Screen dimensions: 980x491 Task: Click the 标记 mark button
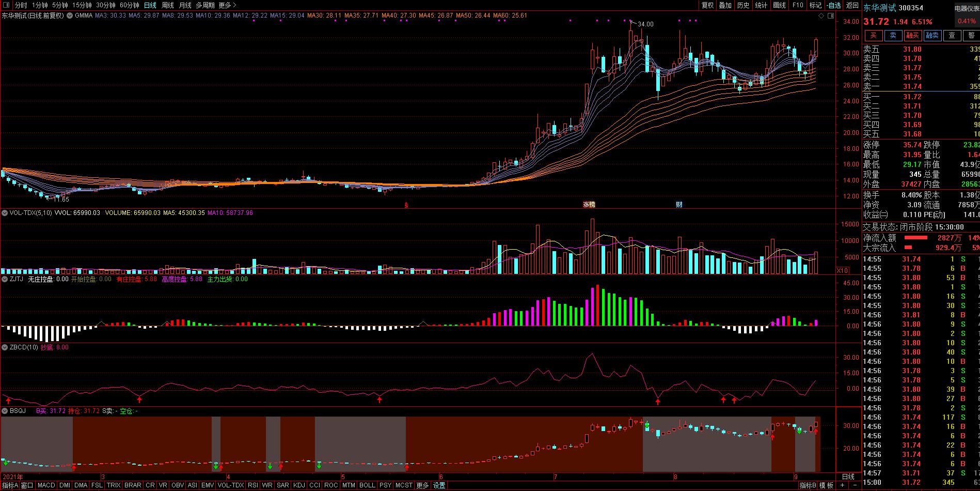pos(815,5)
